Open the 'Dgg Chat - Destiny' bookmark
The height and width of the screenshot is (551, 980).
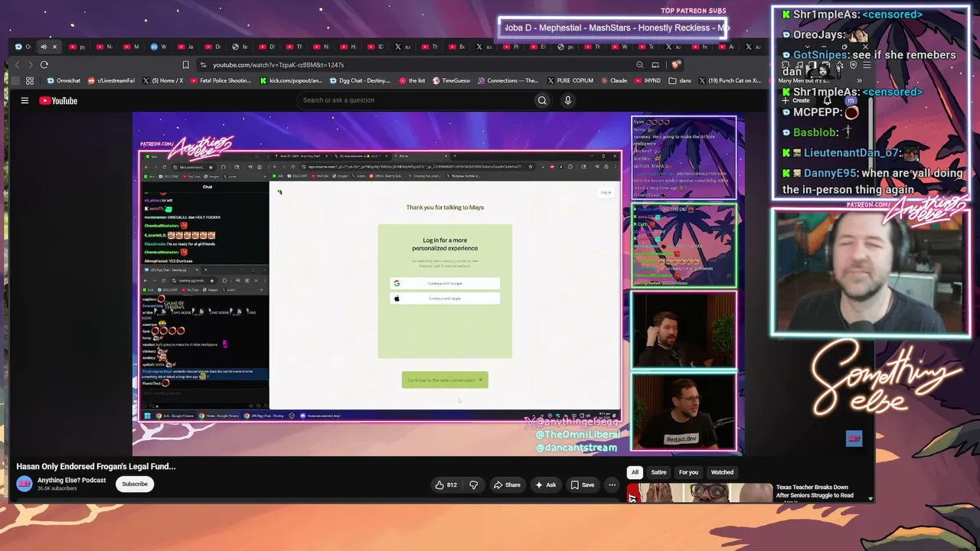360,80
